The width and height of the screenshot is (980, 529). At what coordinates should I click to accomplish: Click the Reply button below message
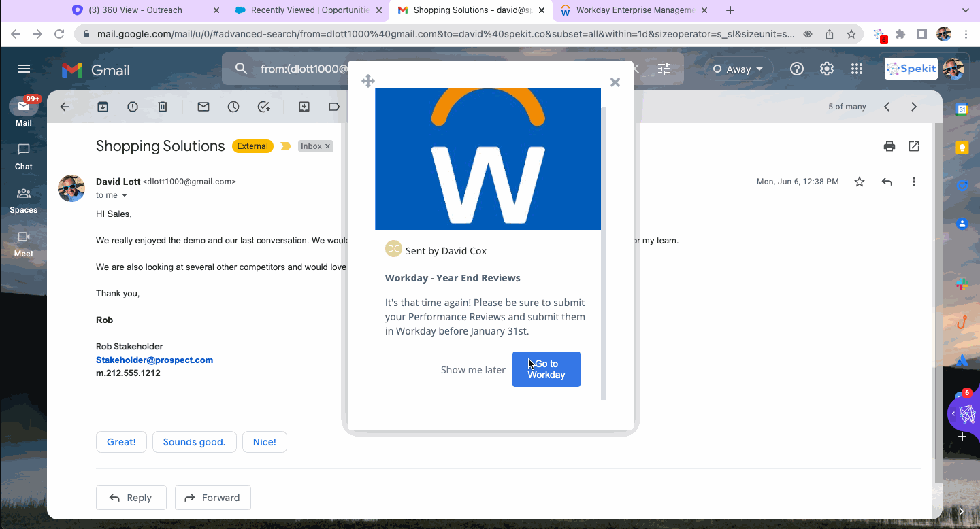point(131,498)
